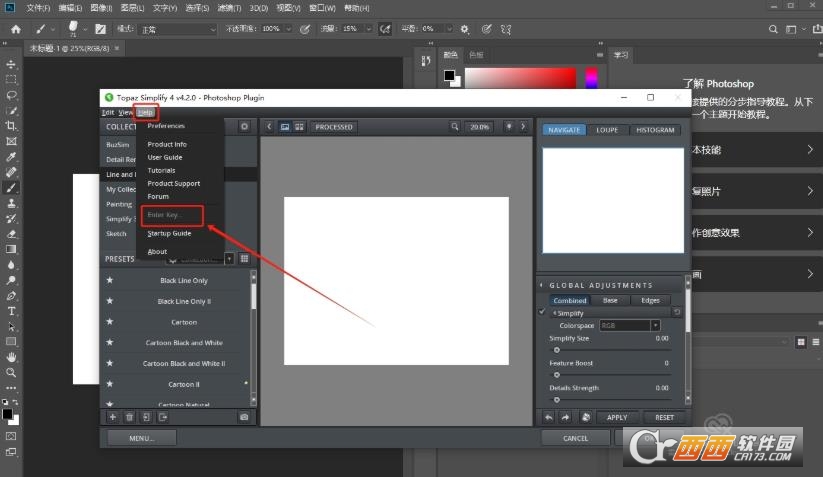Image resolution: width=823 pixels, height=477 pixels.
Task: Select the Gradient tool
Action: tap(11, 249)
